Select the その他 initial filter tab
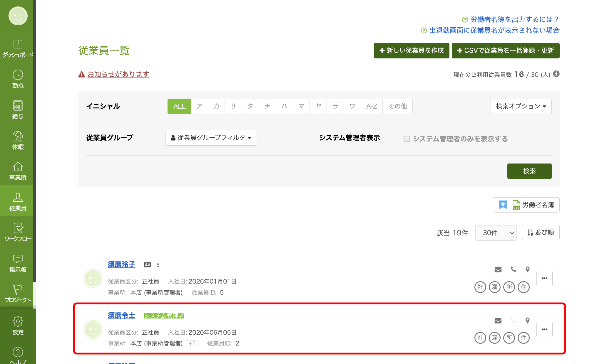Image resolution: width=602 pixels, height=364 pixels. [397, 106]
